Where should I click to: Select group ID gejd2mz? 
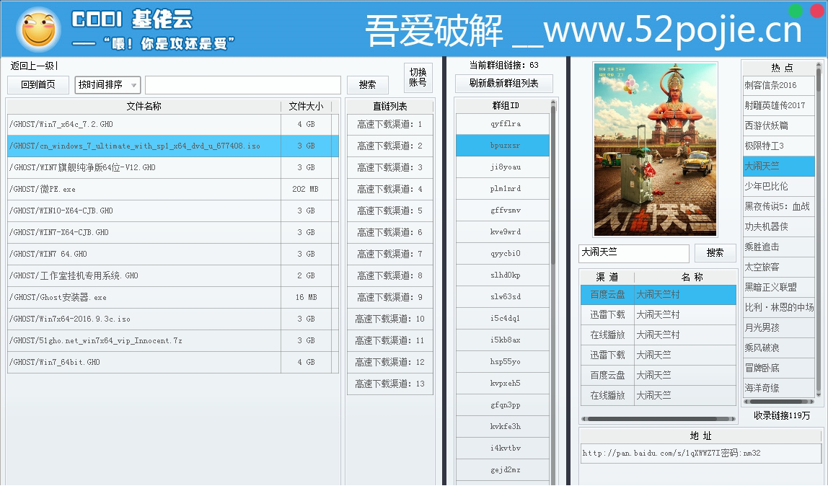pyautogui.click(x=503, y=470)
